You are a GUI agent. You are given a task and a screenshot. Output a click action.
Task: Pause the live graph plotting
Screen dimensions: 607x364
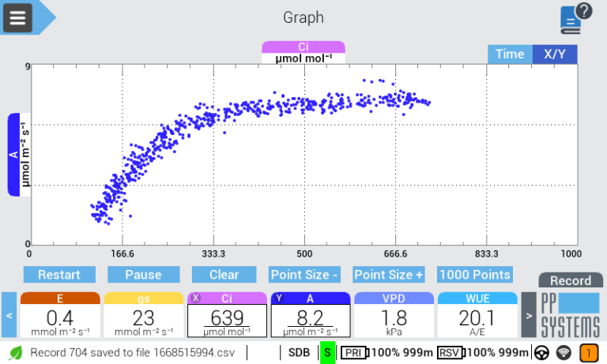coord(143,275)
